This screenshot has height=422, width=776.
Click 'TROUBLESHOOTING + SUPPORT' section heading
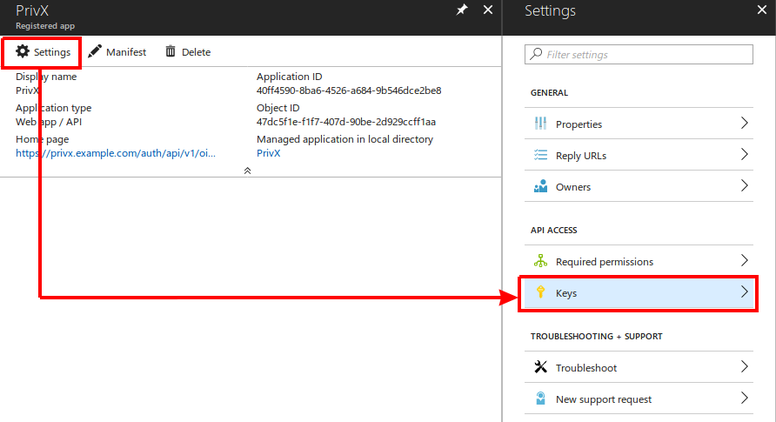[x=596, y=336]
